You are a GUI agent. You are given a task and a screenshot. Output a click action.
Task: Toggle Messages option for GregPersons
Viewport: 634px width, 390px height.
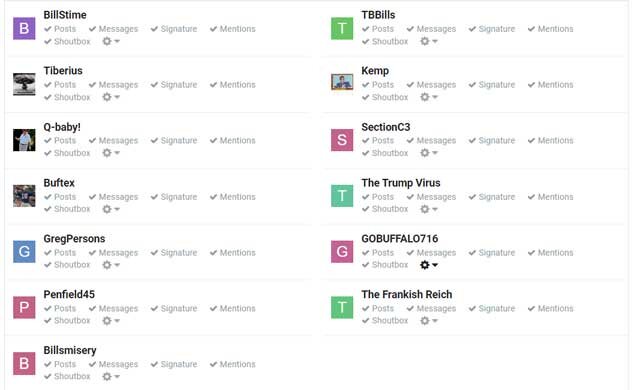click(113, 253)
